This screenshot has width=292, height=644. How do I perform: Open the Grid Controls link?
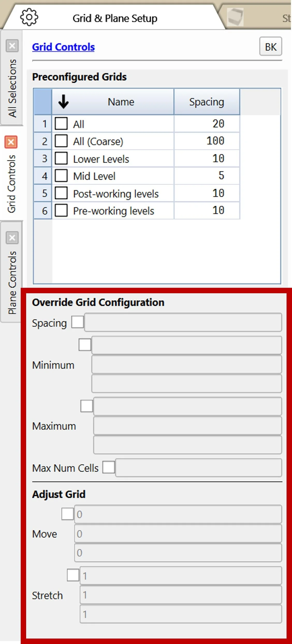click(63, 47)
